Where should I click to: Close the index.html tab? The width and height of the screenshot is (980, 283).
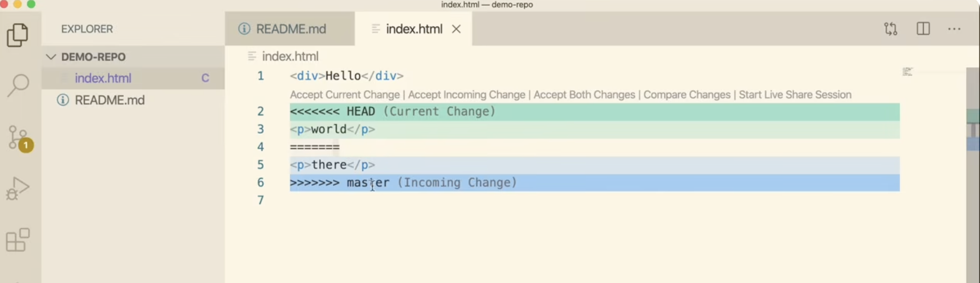pos(456,29)
